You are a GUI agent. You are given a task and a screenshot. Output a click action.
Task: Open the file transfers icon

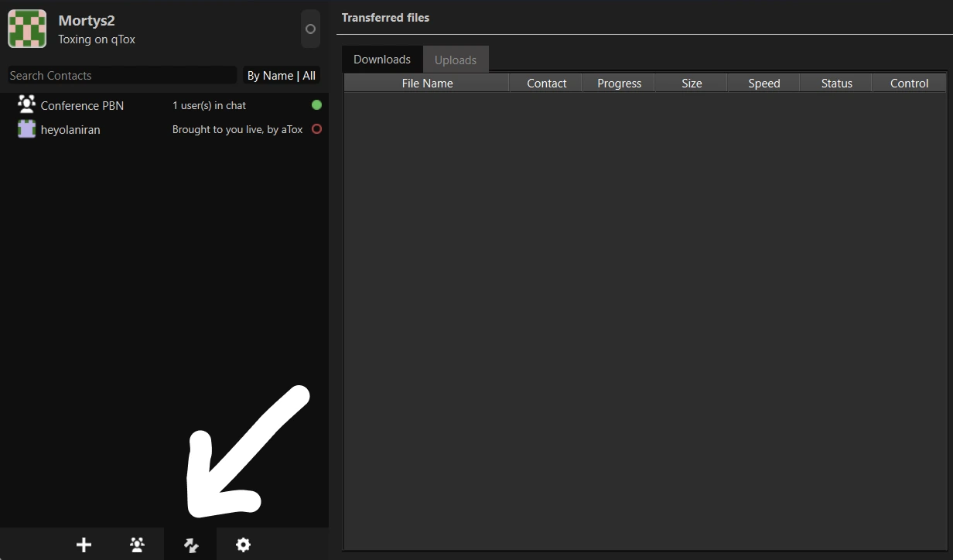191,546
